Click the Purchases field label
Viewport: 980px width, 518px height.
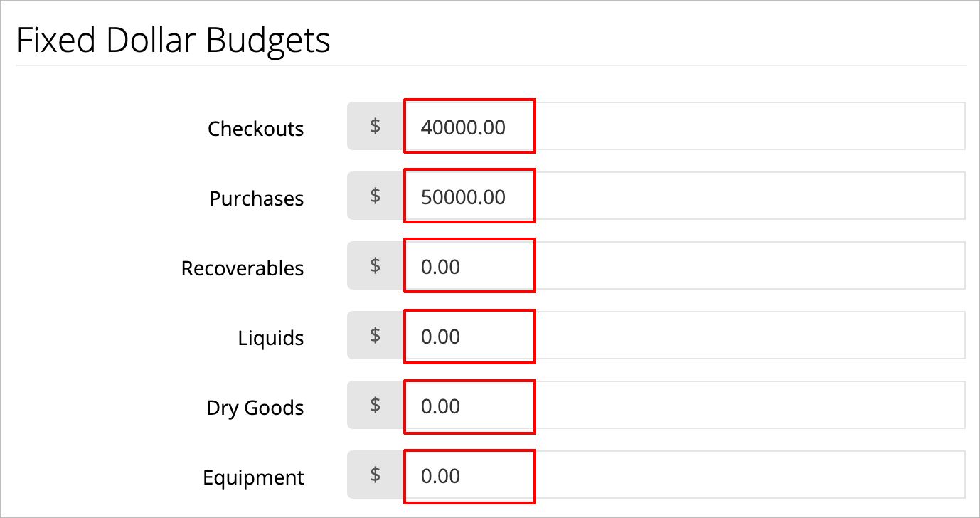pos(256,198)
